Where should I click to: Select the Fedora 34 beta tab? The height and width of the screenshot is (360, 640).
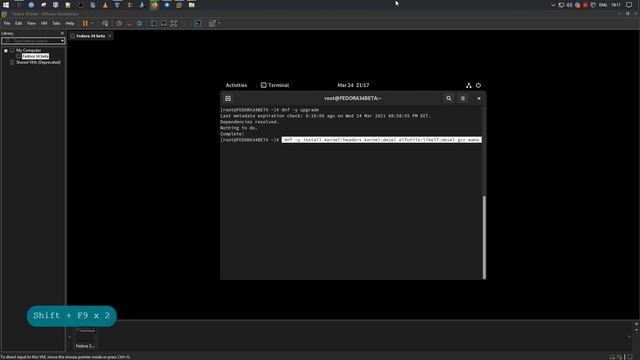pyautogui.click(x=91, y=36)
